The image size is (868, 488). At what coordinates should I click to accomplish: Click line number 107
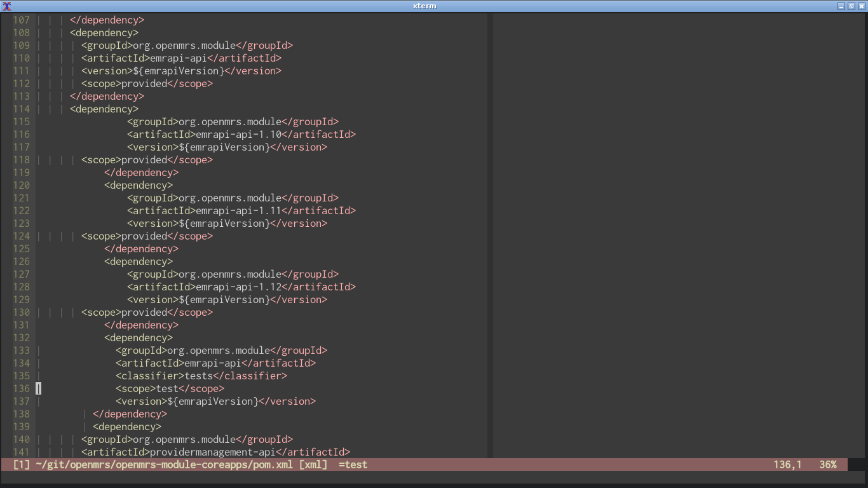[22, 20]
